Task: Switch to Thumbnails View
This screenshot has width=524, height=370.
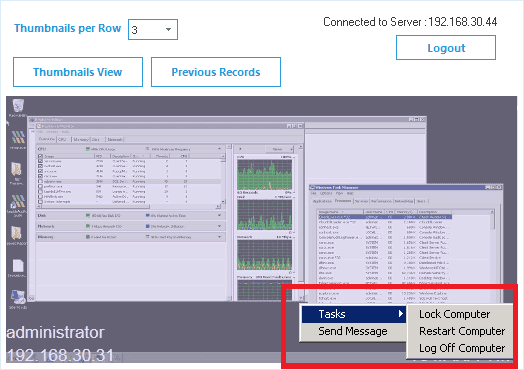Action: tap(78, 72)
